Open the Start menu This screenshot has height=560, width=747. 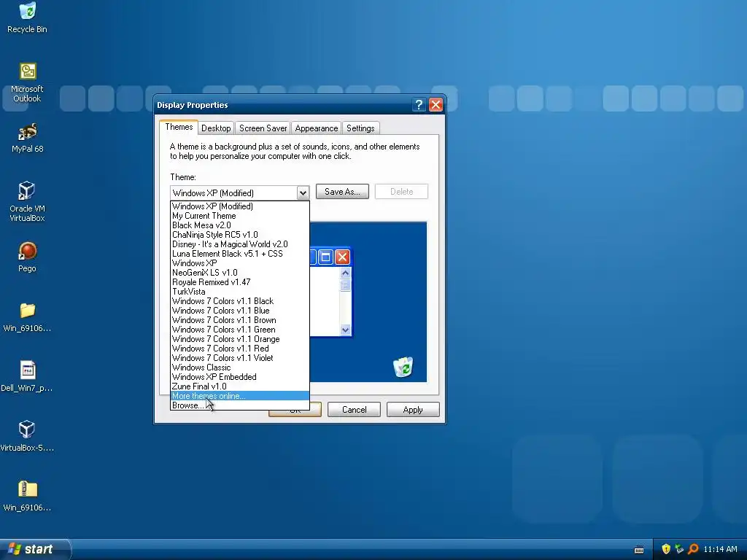[35, 549]
